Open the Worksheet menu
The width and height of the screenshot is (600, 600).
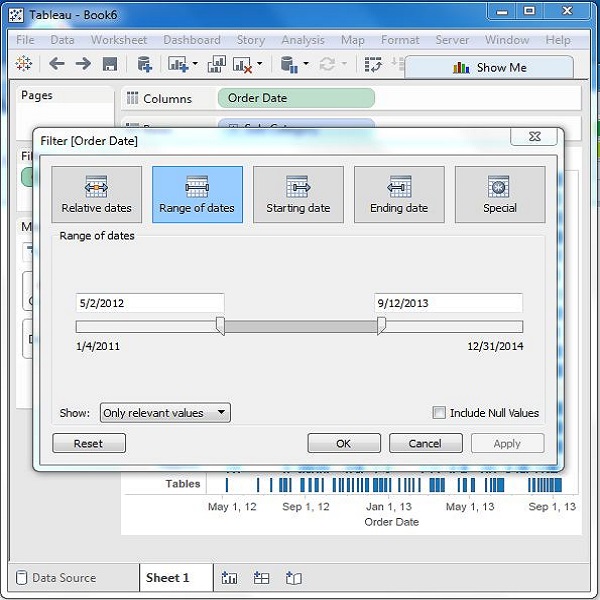tap(119, 40)
